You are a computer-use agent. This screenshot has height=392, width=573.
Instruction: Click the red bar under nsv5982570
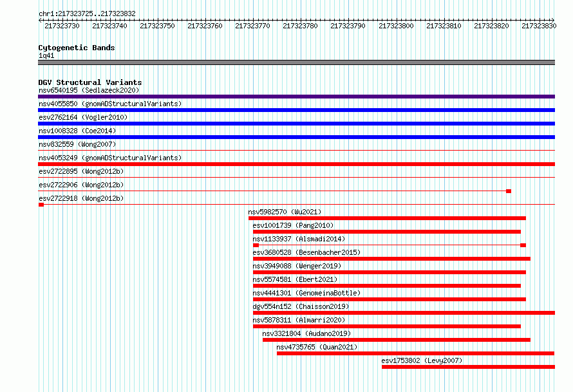(x=387, y=218)
